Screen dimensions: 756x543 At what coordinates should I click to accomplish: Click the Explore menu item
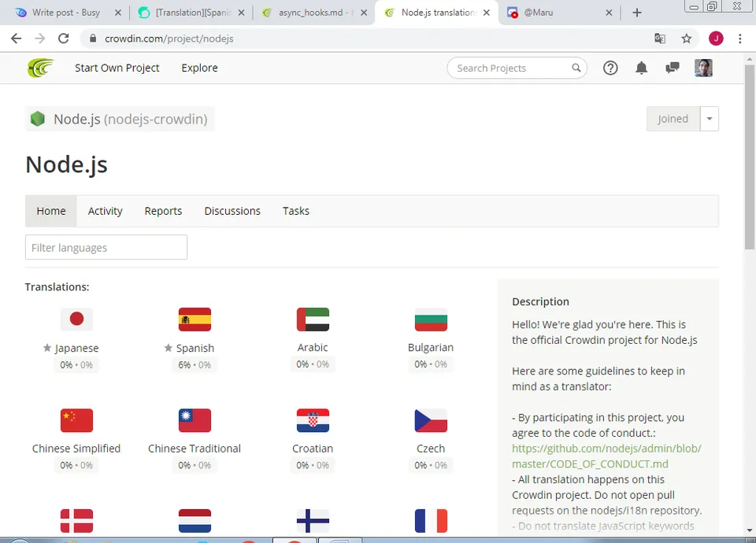pos(199,68)
